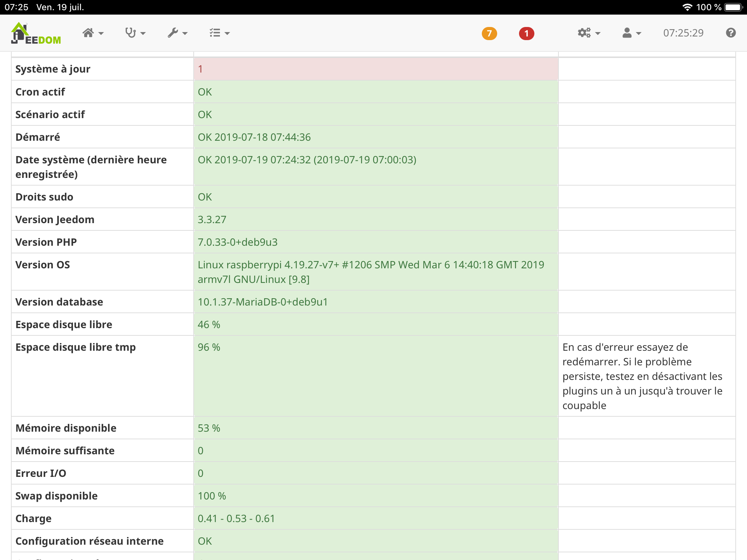Select the Espace disque libre tmp label
Image resolution: width=747 pixels, height=560 pixels.
[76, 347]
